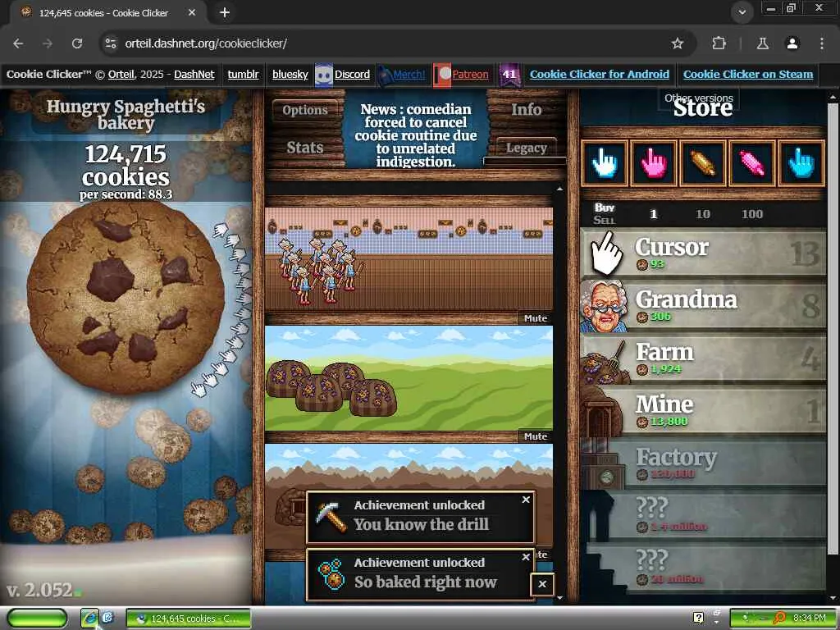
Task: Dismiss the 'So baked right now' achievement
Action: coord(526,557)
